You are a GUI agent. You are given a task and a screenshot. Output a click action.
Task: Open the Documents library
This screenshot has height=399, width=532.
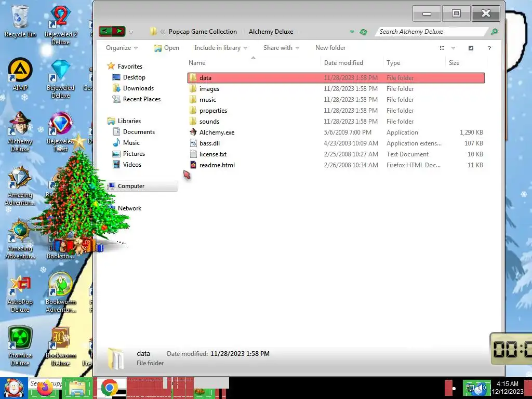[x=134, y=131]
